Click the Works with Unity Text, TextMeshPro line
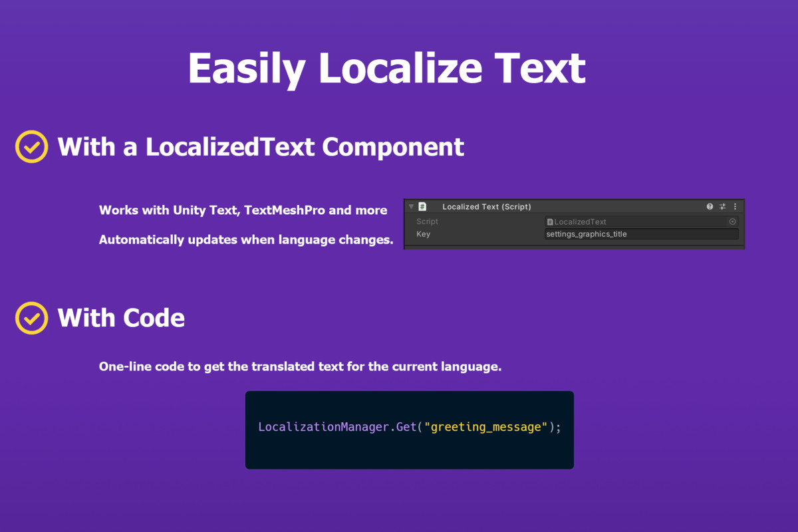 pyautogui.click(x=243, y=210)
